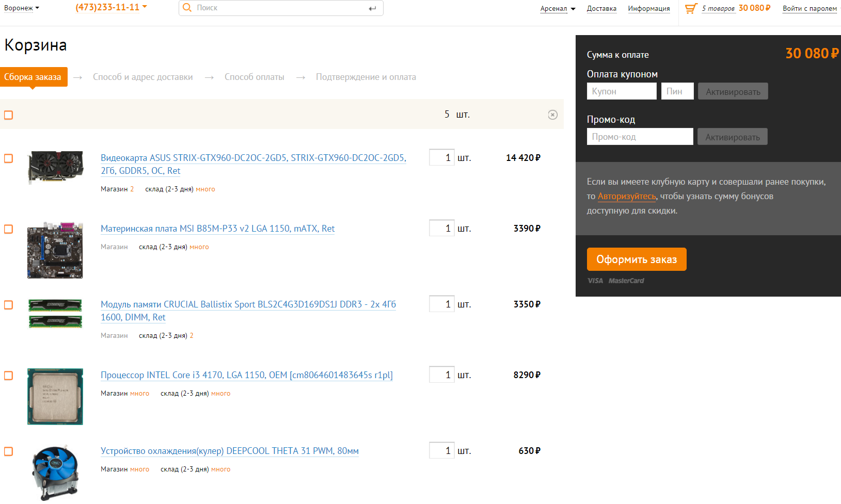The height and width of the screenshot is (504, 841).
Task: Open the INTEL Core i3 4170 processor link
Action: tap(247, 375)
